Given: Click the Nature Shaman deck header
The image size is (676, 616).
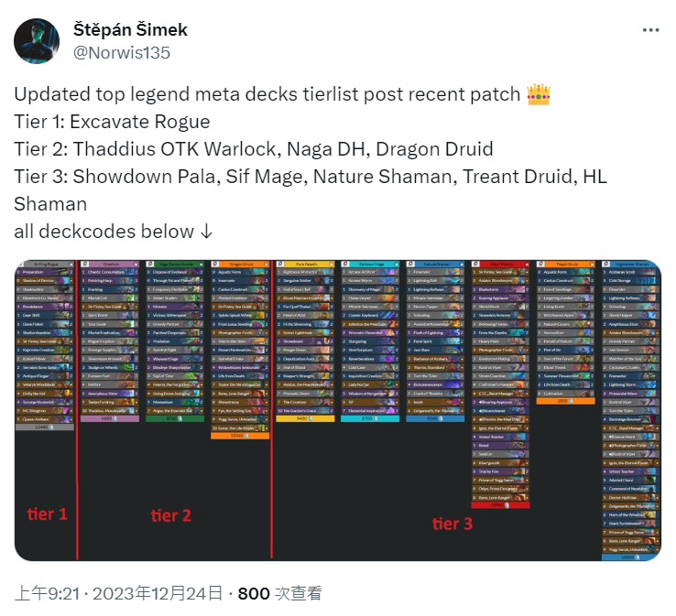Looking at the screenshot, I should coord(435,264).
